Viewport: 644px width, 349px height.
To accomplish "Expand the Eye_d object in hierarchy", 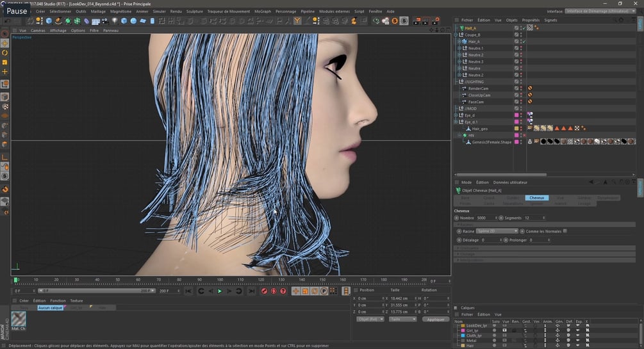I will tap(457, 115).
